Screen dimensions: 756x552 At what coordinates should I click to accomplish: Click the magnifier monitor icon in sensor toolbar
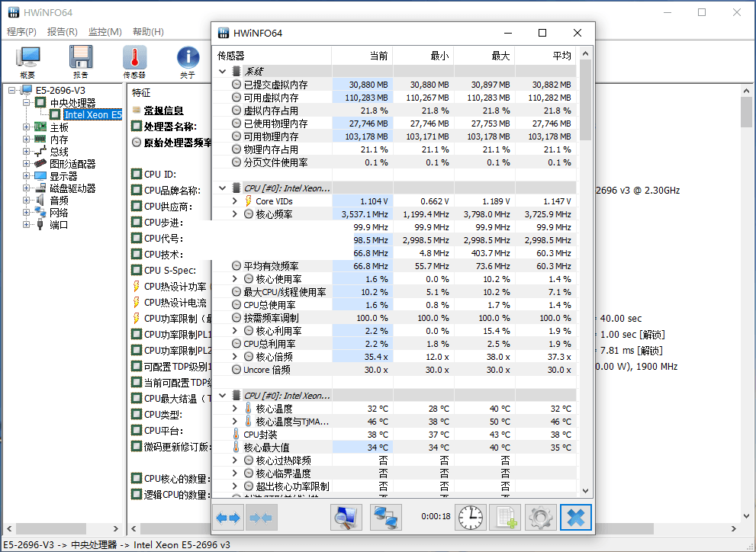346,518
